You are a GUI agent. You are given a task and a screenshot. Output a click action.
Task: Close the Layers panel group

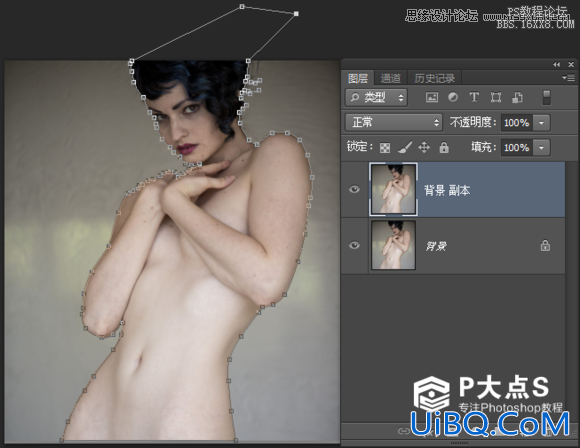click(571, 64)
